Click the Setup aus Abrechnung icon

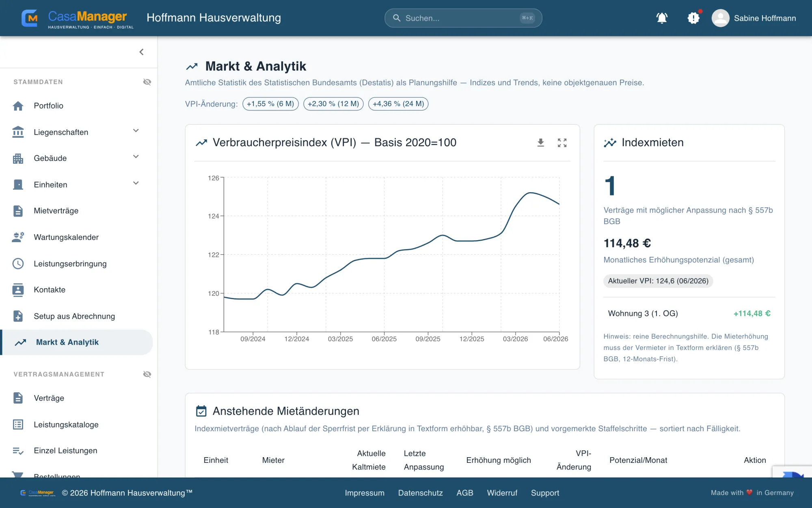click(x=18, y=316)
